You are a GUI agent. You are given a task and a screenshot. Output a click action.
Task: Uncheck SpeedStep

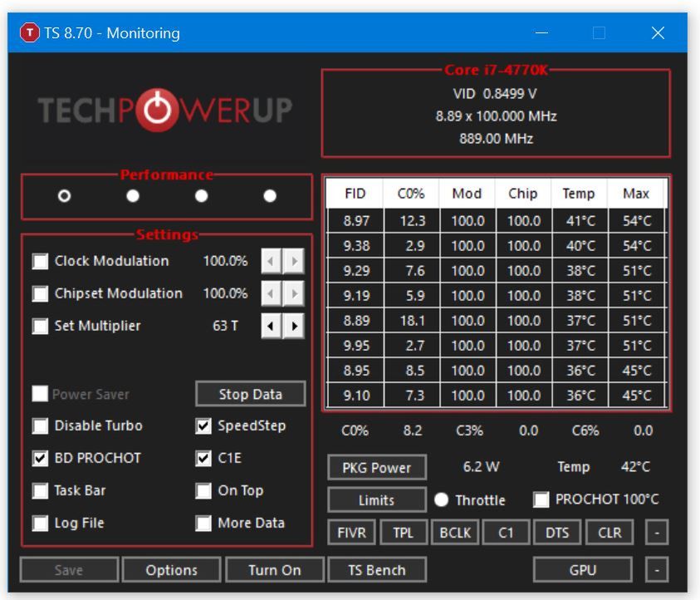[202, 425]
